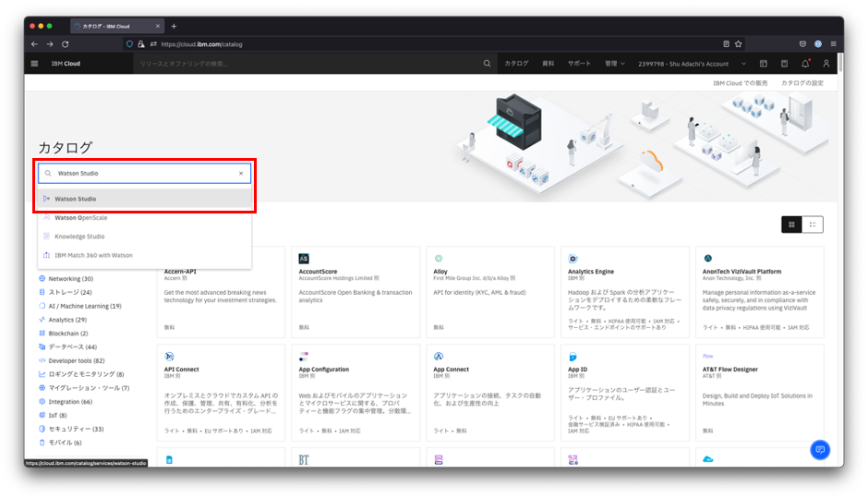The image size is (868, 499).
Task: Click the browser forward arrow
Action: click(50, 44)
